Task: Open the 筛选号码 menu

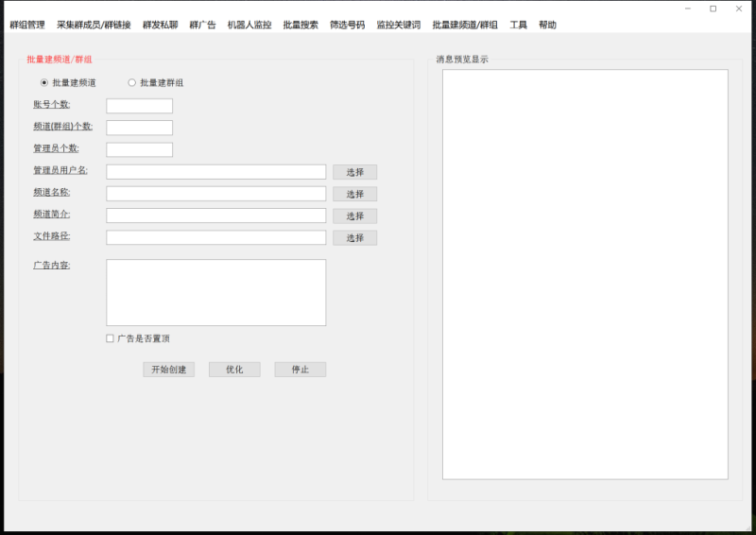Action: (x=348, y=26)
